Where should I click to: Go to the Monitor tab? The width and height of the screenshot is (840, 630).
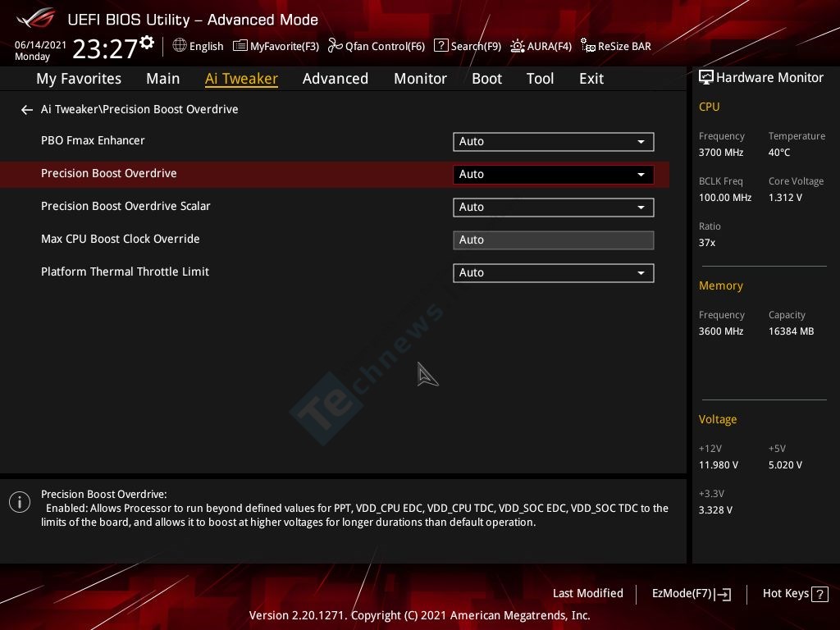[x=421, y=79]
